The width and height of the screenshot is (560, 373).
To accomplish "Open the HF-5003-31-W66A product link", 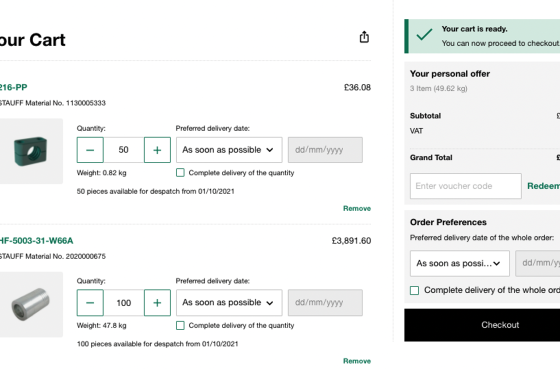I will pyautogui.click(x=36, y=240).
